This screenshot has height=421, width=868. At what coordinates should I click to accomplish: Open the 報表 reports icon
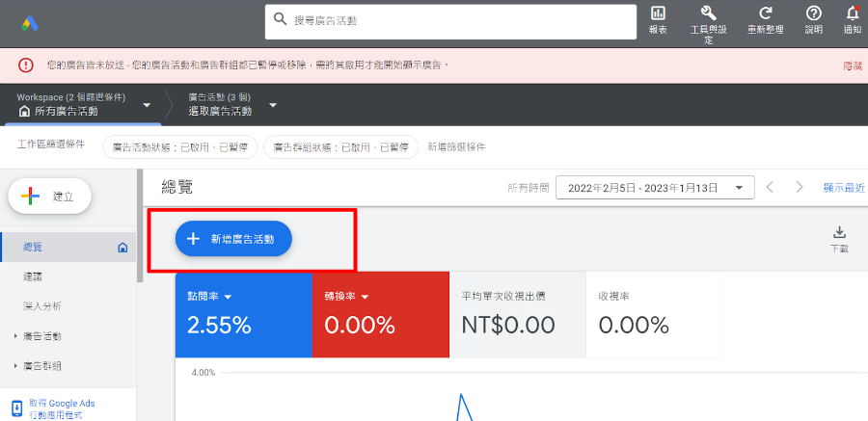point(658,13)
